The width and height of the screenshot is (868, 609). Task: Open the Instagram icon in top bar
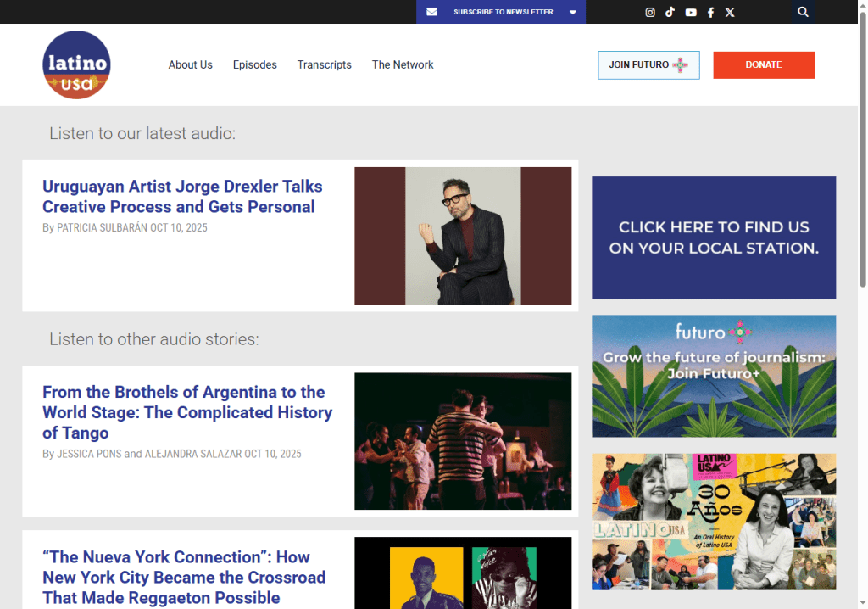(x=650, y=12)
